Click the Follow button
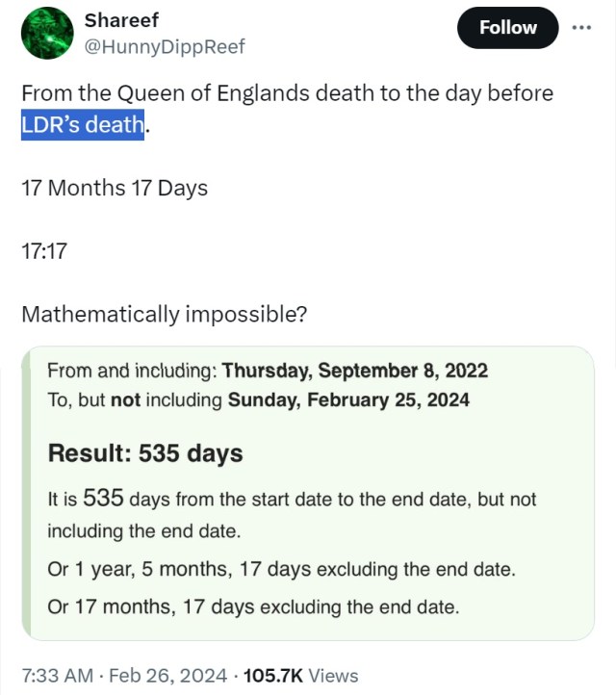The width and height of the screenshot is (616, 695). pos(507,28)
